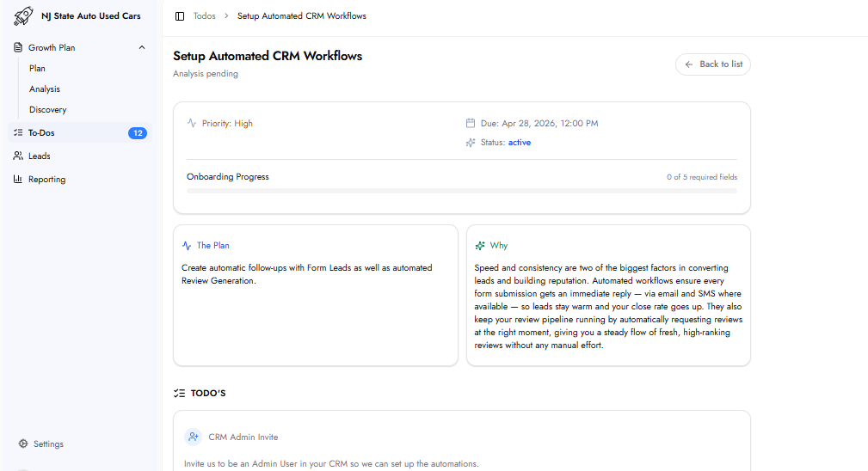Open the Analysis sub-item
The width and height of the screenshot is (868, 471).
pyautogui.click(x=45, y=89)
